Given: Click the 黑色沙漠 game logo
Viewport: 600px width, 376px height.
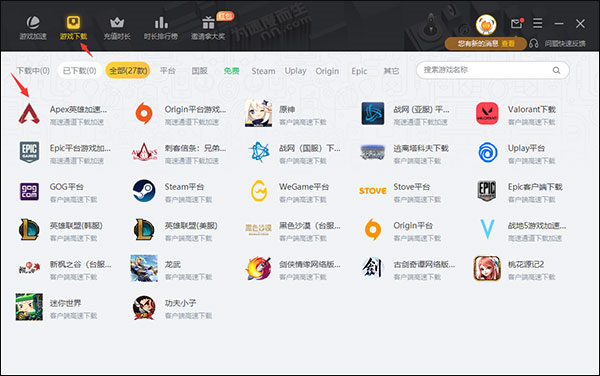Looking at the screenshot, I should pyautogui.click(x=259, y=230).
